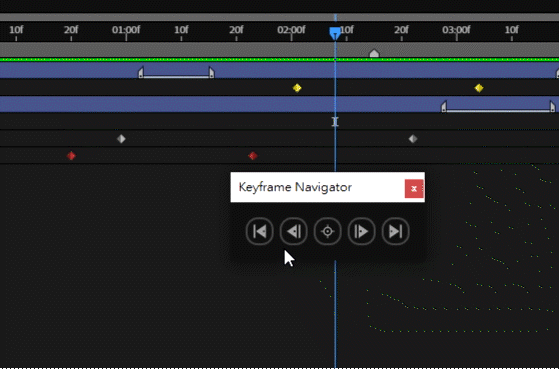Jump to the last keyframe button
The image size is (559, 370).
[x=395, y=232]
